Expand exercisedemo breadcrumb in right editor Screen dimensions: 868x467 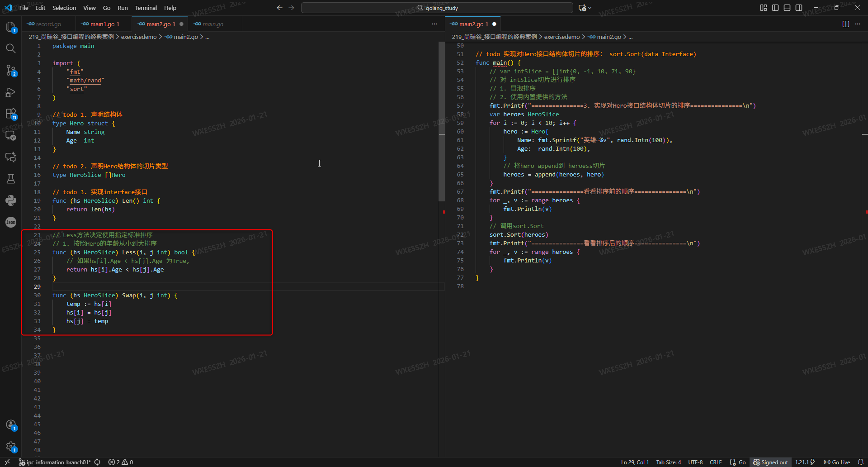pos(562,37)
